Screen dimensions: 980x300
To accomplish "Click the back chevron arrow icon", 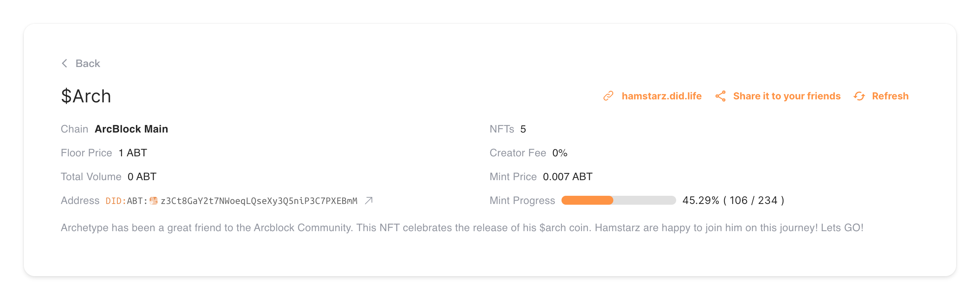I will pos(65,64).
